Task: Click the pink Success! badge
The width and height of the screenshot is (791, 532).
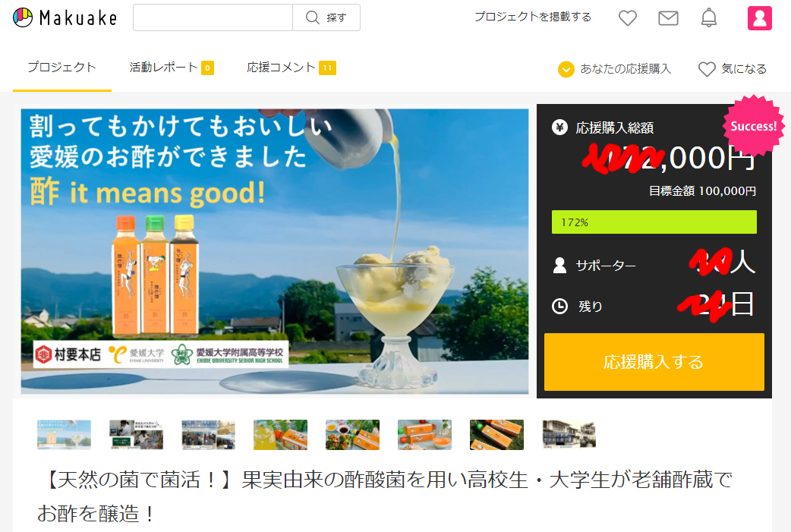Action: 753,126
